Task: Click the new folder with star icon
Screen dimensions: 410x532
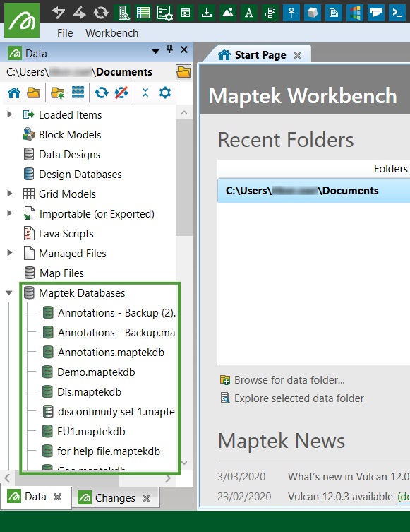Action: [x=58, y=93]
